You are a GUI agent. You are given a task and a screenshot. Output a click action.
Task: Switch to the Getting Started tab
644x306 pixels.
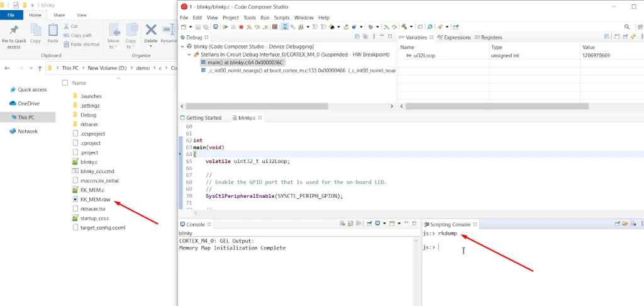tap(201, 118)
